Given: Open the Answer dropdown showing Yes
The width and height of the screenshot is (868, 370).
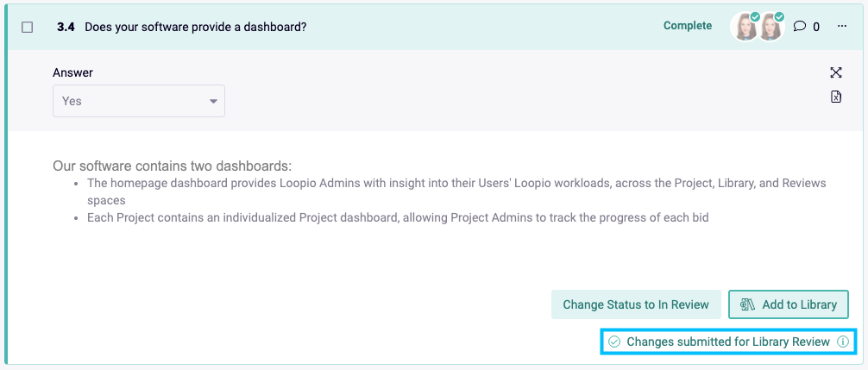Looking at the screenshot, I should [139, 101].
